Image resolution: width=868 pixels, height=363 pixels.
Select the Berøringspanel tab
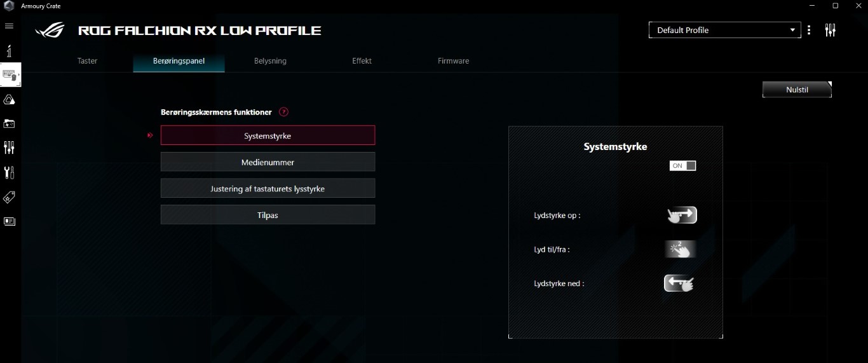[179, 61]
